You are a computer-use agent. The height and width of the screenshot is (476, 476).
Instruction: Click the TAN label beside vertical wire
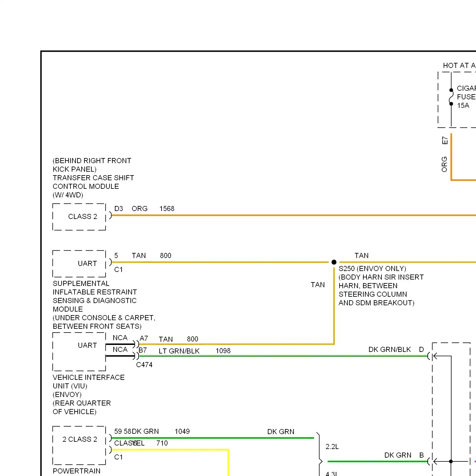[x=318, y=285]
